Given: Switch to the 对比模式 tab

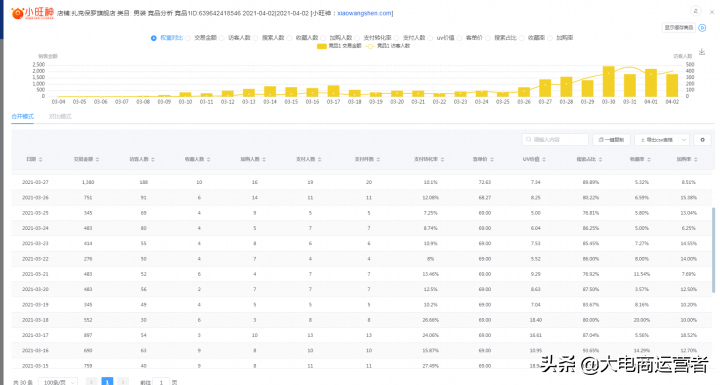Looking at the screenshot, I should pyautogui.click(x=60, y=117).
